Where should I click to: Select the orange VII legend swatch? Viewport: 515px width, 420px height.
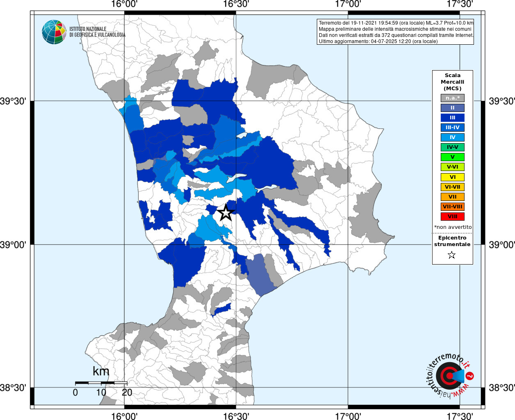pyautogui.click(x=453, y=197)
